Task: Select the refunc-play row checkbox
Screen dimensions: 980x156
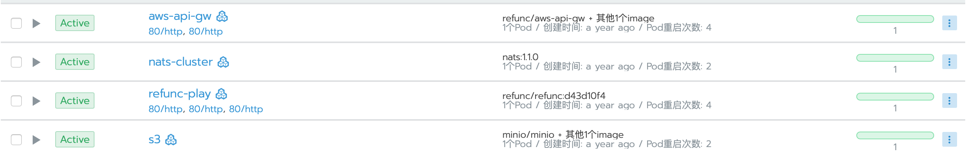Action: (16, 101)
